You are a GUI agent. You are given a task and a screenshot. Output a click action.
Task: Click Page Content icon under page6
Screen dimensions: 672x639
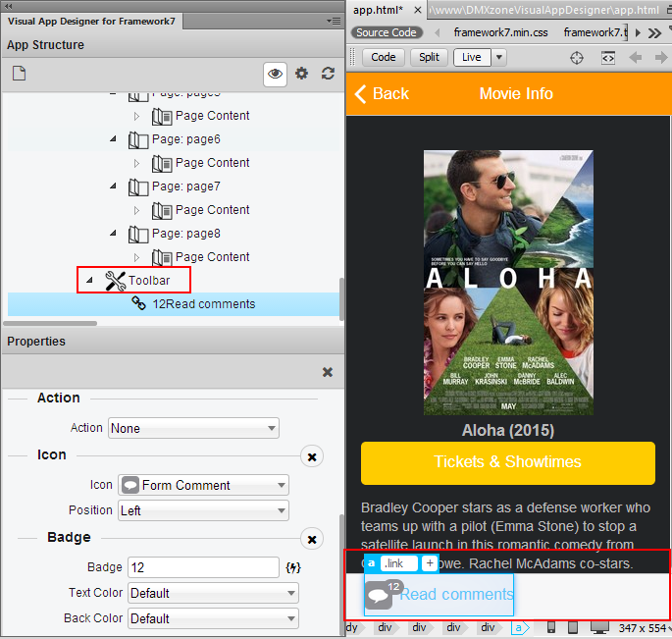click(x=162, y=163)
